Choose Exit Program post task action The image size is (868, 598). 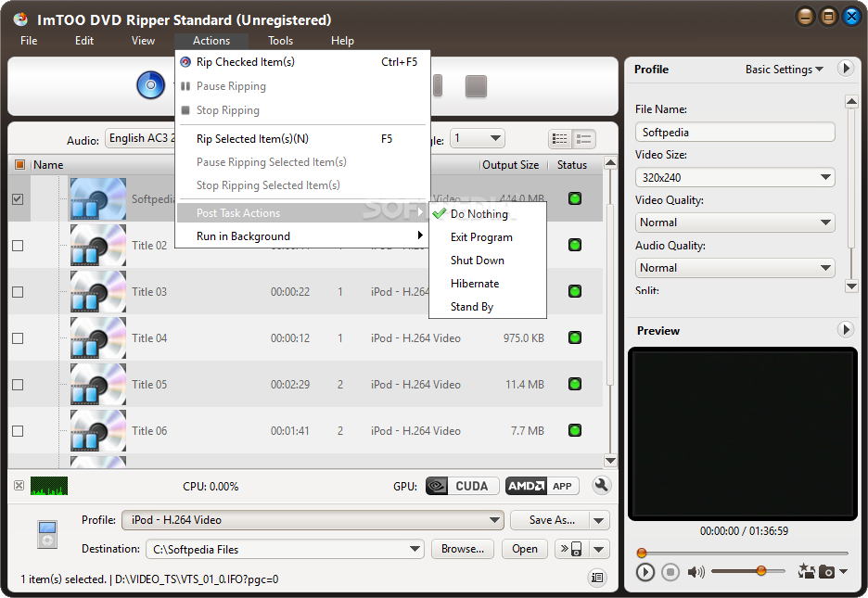pos(488,237)
